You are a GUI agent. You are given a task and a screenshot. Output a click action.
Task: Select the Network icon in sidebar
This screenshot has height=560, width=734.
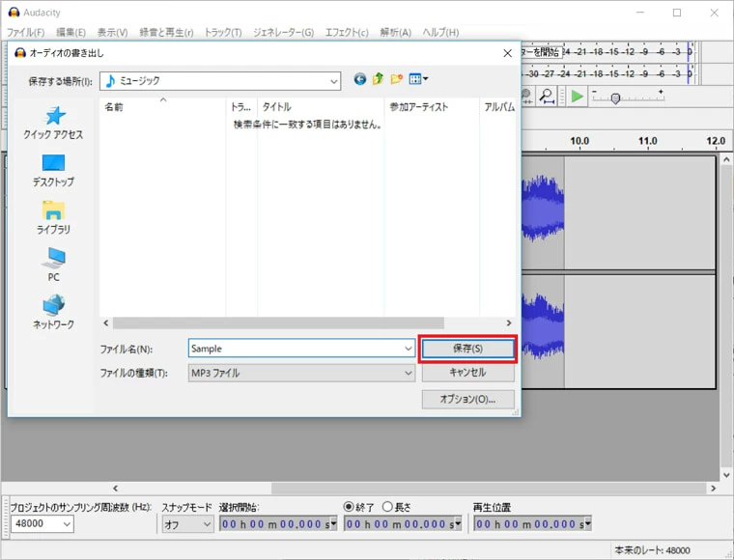53,306
